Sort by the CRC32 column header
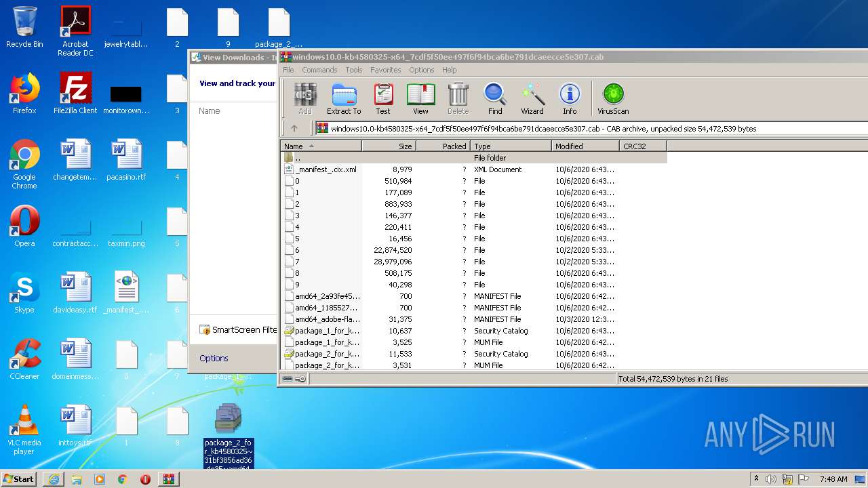 point(643,146)
